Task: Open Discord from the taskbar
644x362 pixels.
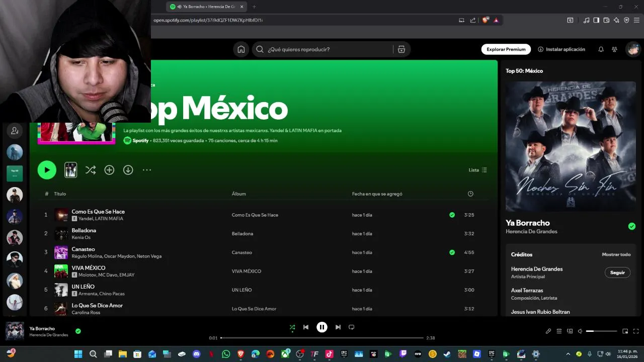Action: point(197,354)
